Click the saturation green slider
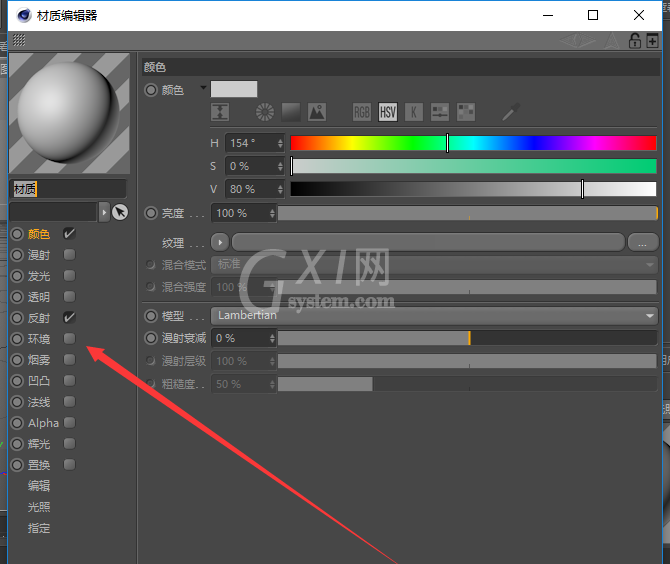 click(473, 166)
